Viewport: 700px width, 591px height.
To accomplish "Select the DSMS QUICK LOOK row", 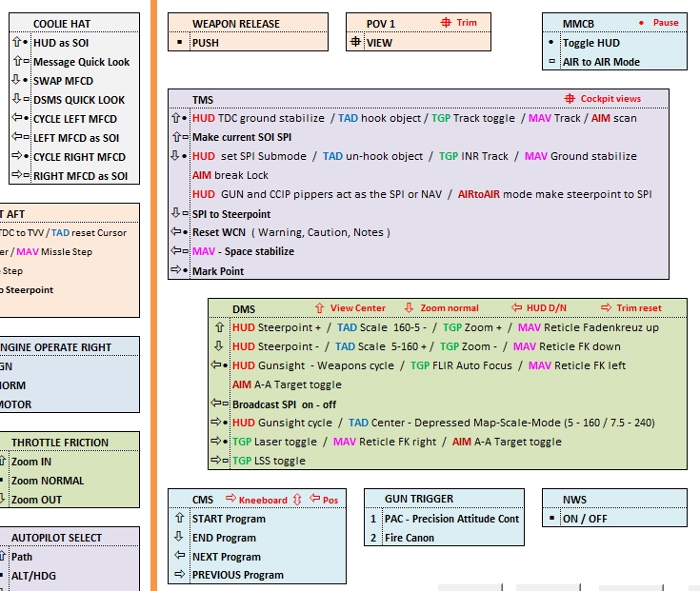I will coord(74,100).
